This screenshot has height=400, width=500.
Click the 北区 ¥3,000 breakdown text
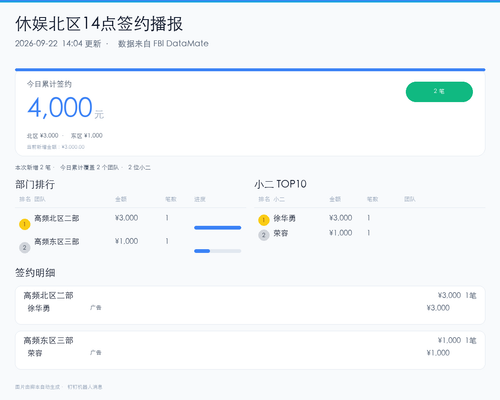coord(42,136)
